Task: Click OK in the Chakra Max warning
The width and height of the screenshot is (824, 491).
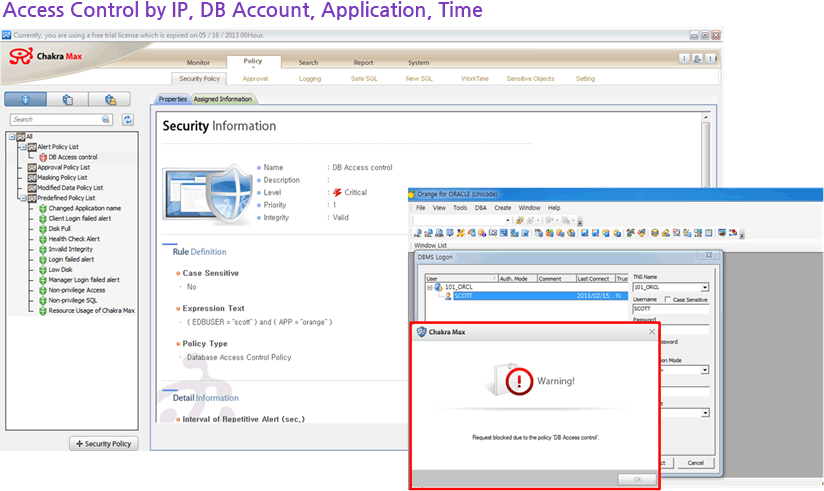Action: click(x=637, y=479)
